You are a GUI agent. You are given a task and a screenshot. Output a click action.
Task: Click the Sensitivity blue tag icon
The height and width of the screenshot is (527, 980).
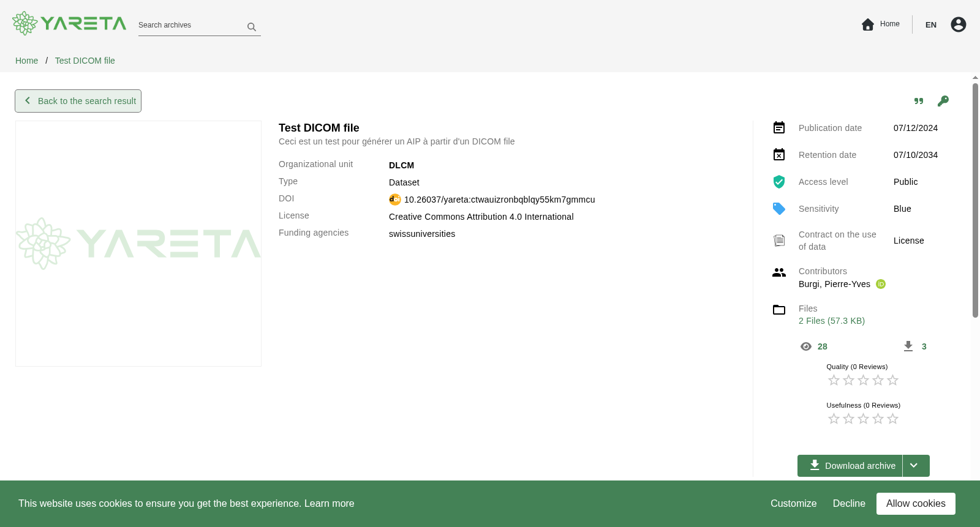[x=779, y=209]
